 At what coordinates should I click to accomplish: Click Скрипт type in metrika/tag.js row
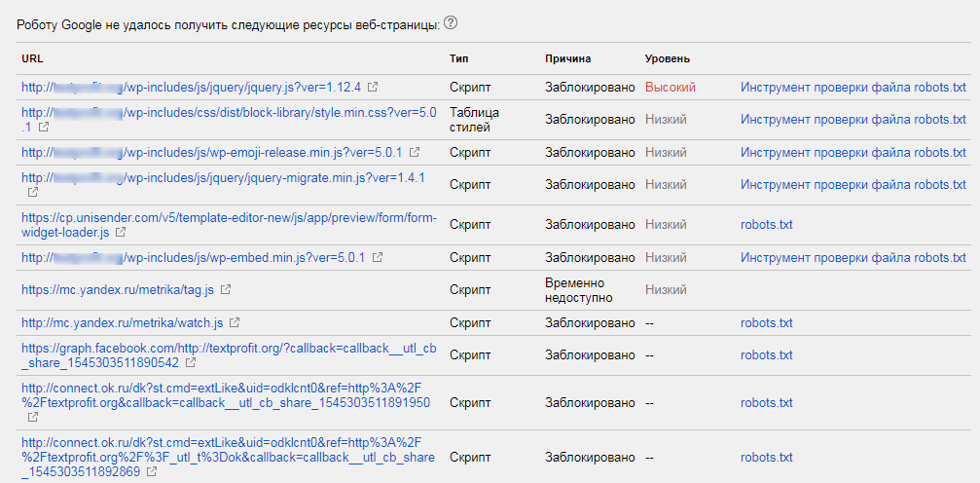(x=470, y=289)
